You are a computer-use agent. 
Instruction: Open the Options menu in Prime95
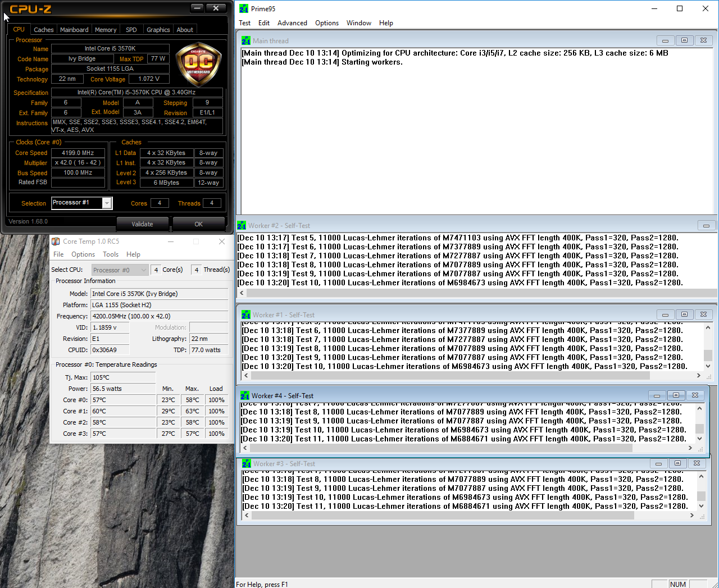pos(327,23)
